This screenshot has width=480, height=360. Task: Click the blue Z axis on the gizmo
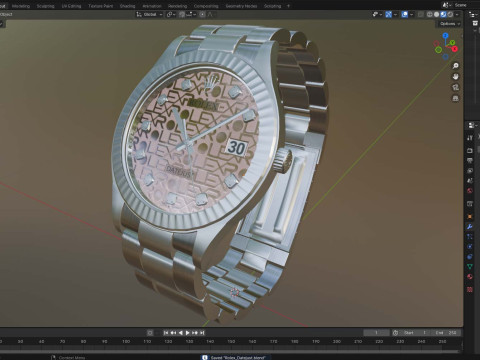point(445,35)
